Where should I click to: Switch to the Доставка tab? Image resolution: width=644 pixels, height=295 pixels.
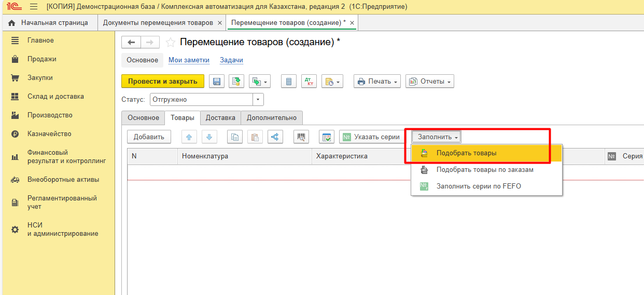(220, 118)
